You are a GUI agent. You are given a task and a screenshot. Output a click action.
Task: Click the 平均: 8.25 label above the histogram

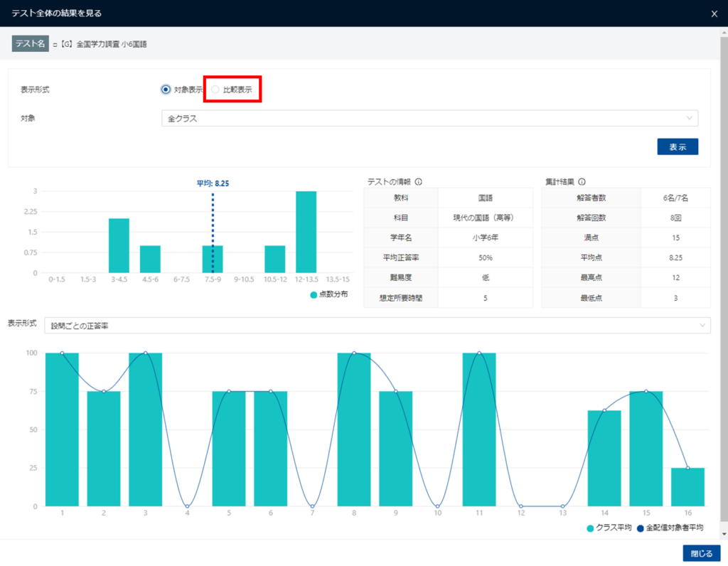213,183
